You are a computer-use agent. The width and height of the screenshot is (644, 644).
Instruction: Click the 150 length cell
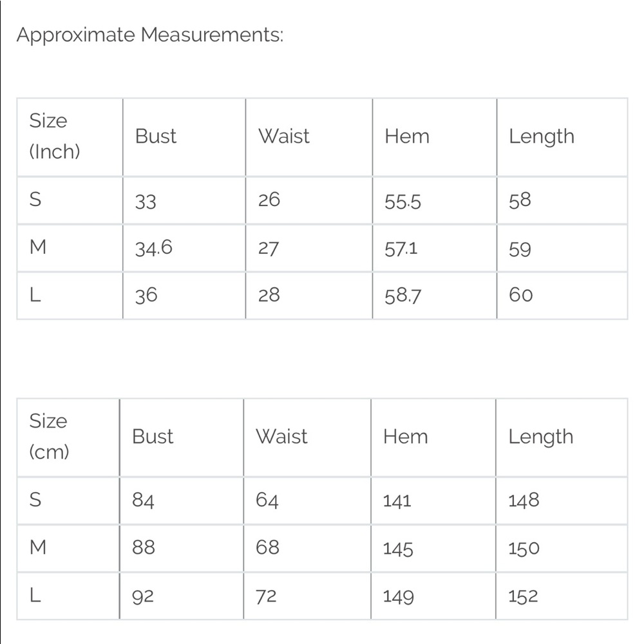pyautogui.click(x=524, y=549)
